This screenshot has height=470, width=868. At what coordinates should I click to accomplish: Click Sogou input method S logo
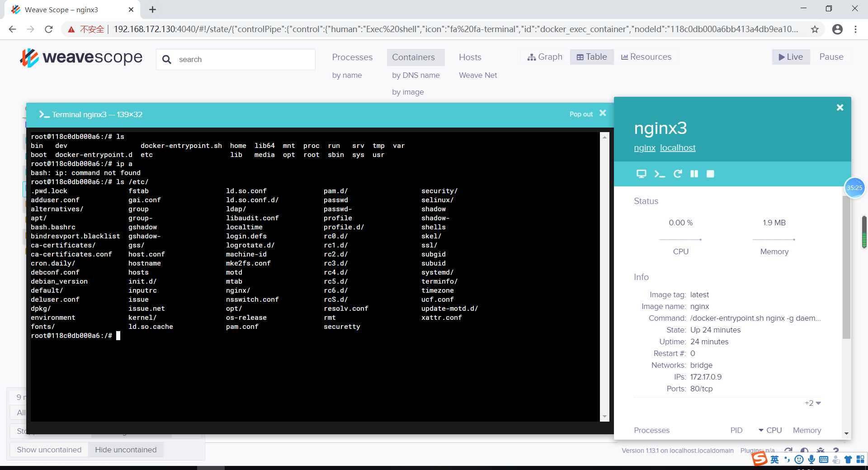click(759, 459)
